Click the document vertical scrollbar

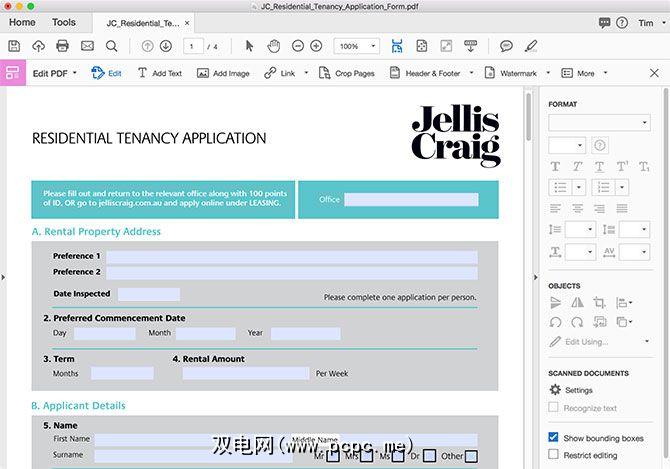[x=529, y=120]
